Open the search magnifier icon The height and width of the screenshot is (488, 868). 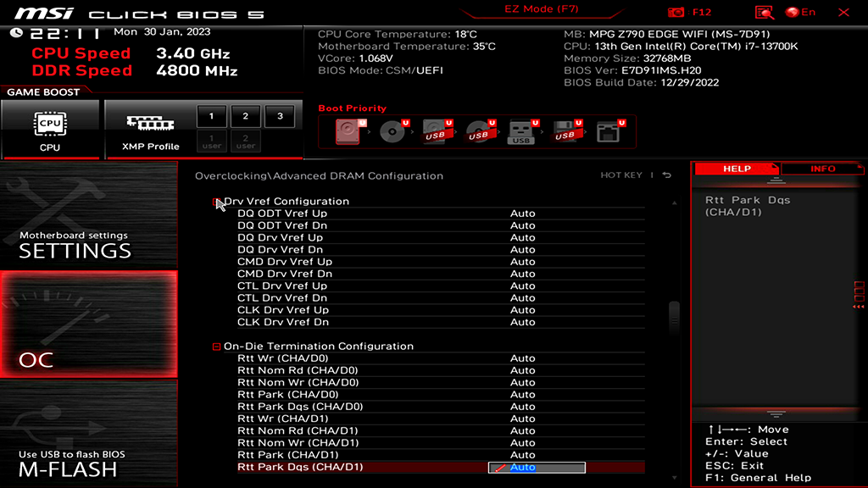764,12
